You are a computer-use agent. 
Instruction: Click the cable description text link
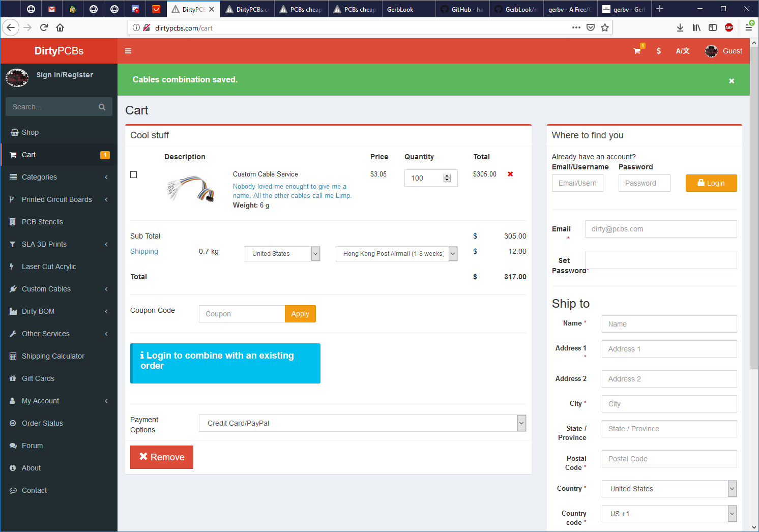click(x=292, y=191)
